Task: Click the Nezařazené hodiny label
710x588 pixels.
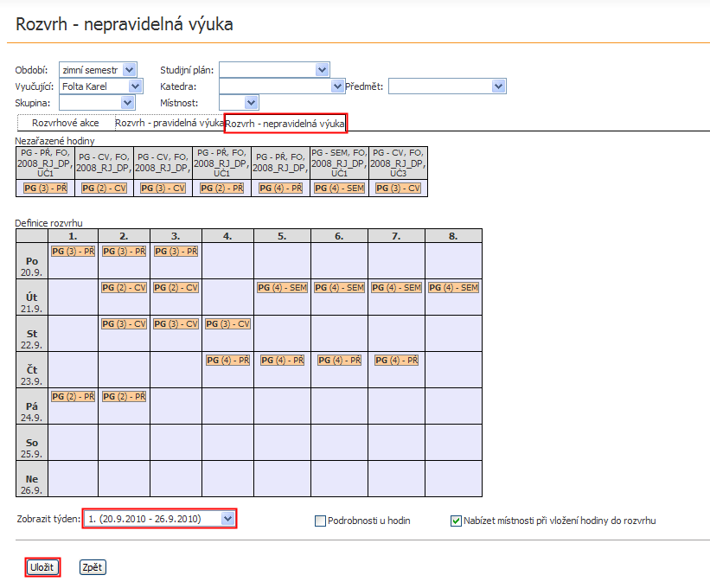Action: tap(54, 141)
